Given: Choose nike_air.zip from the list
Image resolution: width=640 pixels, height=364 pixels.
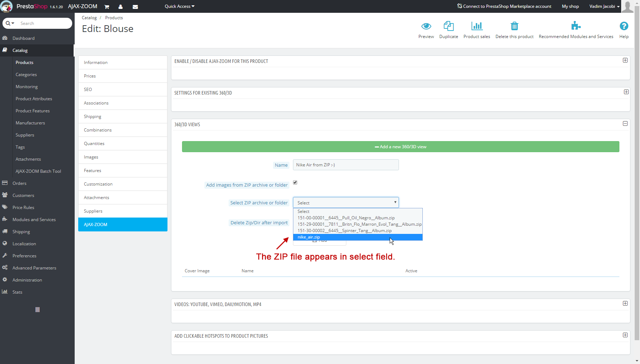Looking at the screenshot, I should click(358, 237).
